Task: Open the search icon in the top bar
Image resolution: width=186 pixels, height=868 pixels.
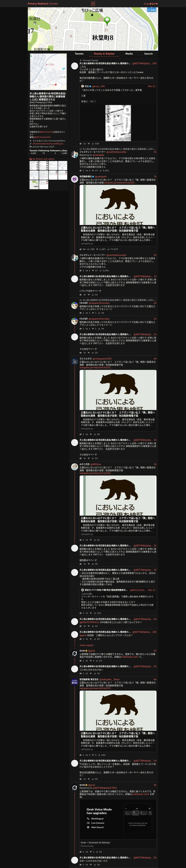Action: coord(145,4)
